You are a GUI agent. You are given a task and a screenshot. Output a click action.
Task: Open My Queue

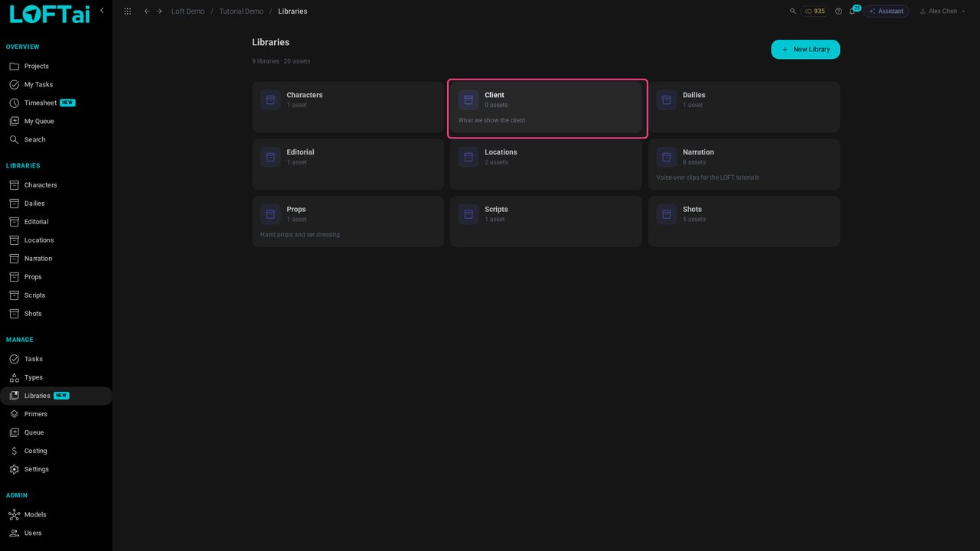(x=56, y=122)
